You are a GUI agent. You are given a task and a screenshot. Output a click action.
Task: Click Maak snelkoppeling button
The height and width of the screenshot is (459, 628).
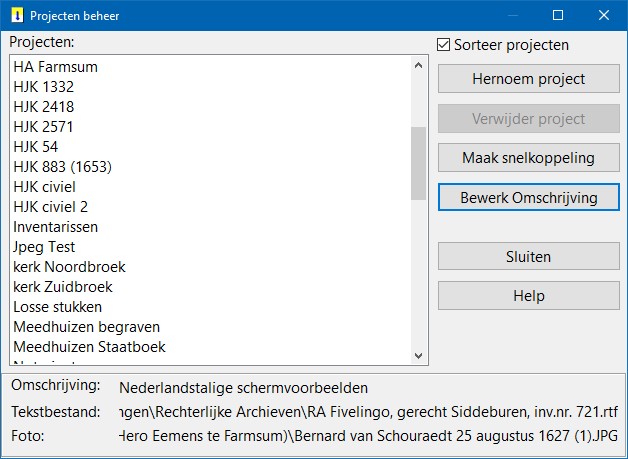(x=528, y=158)
